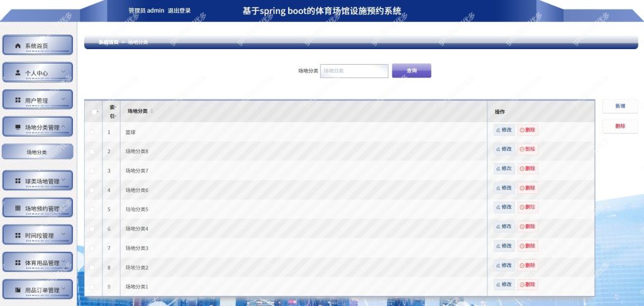This screenshot has height=306, width=644.
Task: Click the home icon beside 系统首页
Action: pos(18,46)
